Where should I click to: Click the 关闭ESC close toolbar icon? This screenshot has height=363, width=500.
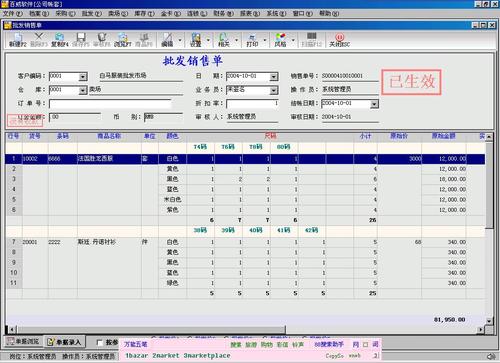pos(339,39)
